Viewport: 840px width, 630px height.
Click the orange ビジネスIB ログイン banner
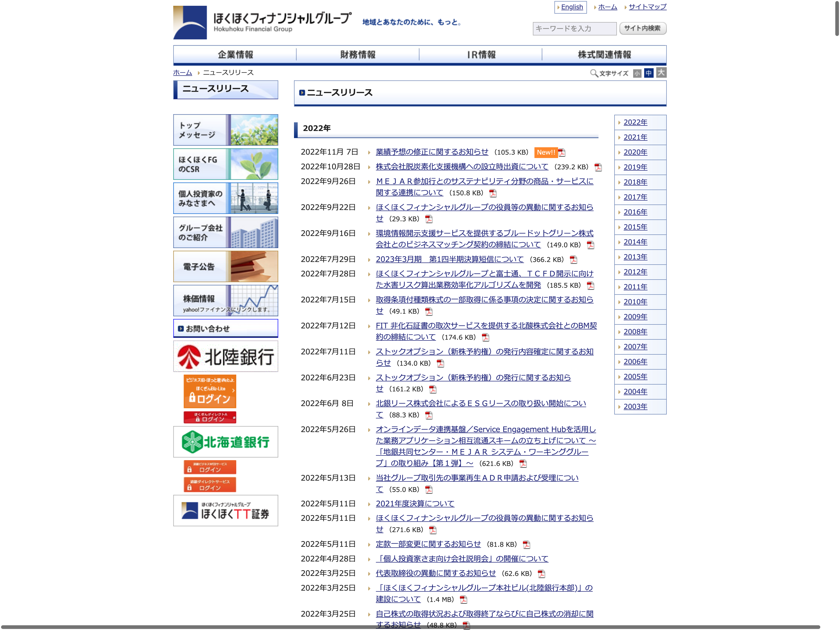coord(210,391)
